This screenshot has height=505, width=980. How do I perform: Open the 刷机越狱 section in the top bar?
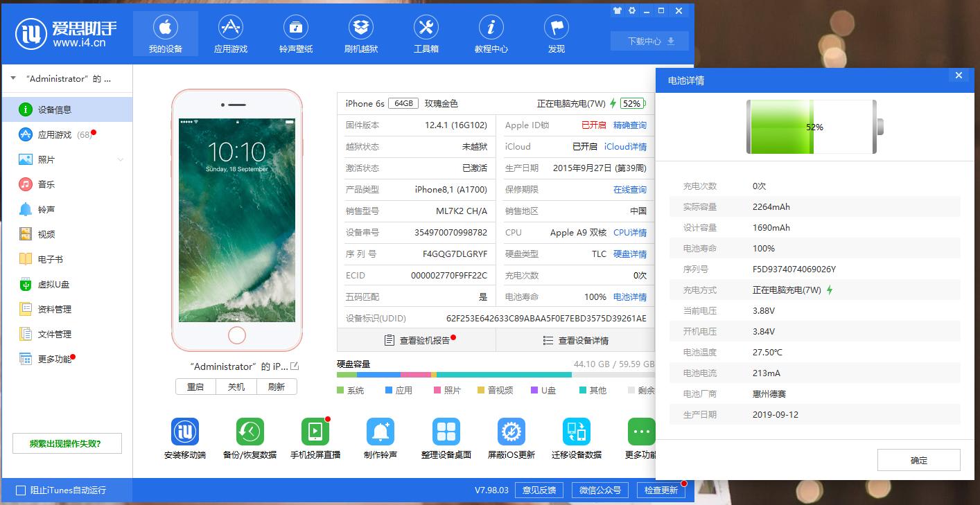[362, 33]
